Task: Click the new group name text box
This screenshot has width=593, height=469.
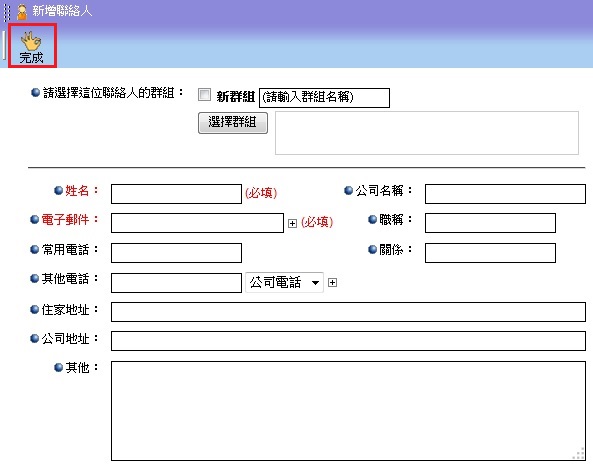Action: click(324, 98)
